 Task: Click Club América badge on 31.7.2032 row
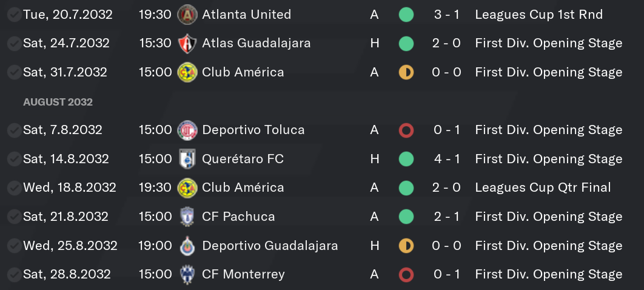click(187, 72)
